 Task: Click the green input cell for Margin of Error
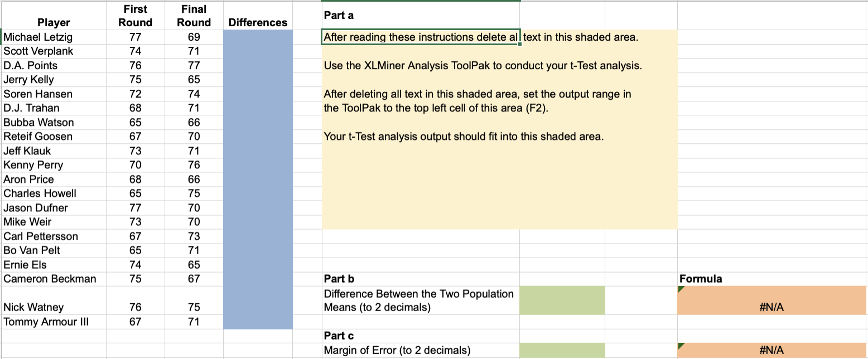pyautogui.click(x=562, y=350)
